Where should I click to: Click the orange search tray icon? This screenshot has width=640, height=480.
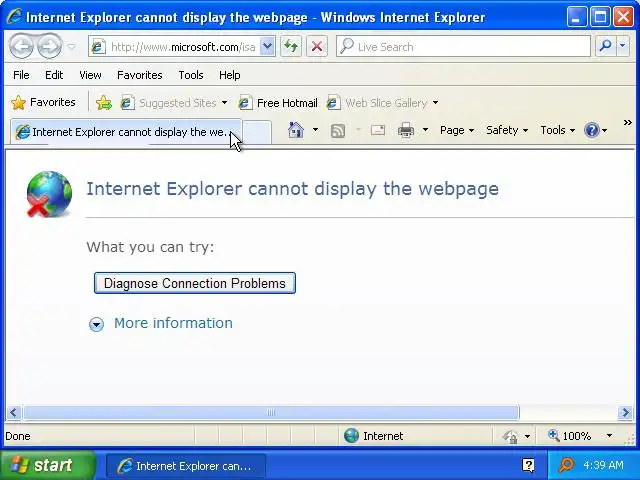(x=566, y=465)
